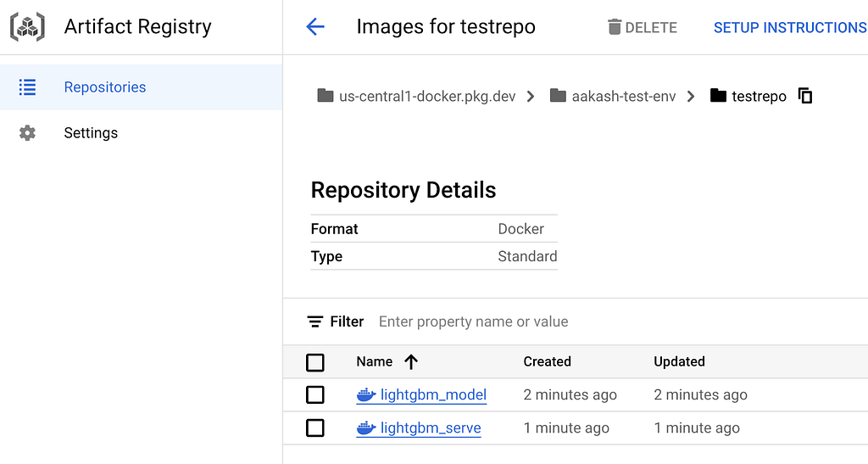This screenshot has width=868, height=464.
Task: Click the sort arrow beside Name
Action: 411,362
